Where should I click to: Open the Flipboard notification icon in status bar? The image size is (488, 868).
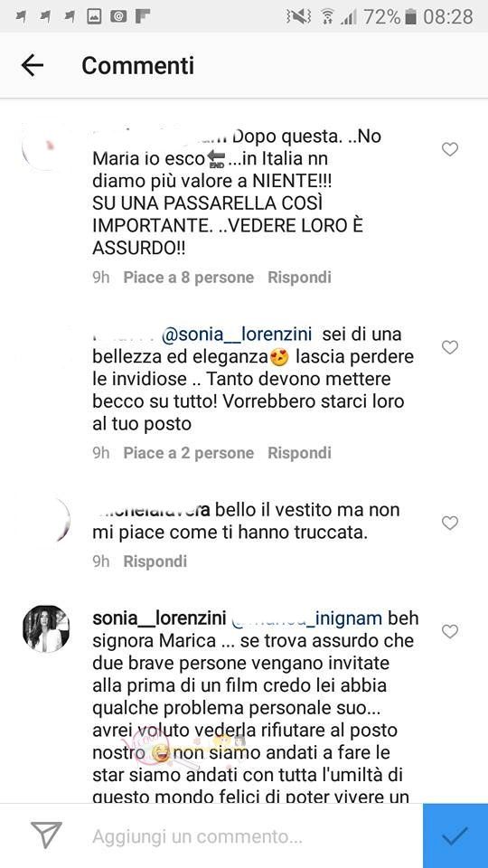click(144, 17)
